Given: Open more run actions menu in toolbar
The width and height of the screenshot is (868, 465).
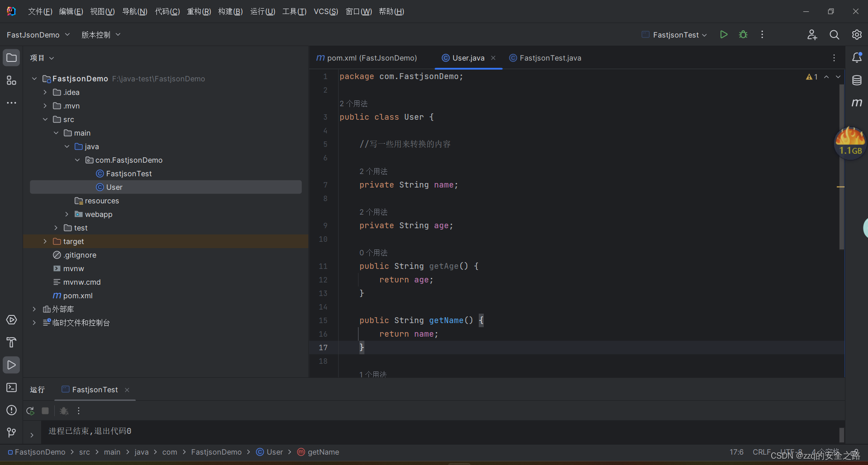Looking at the screenshot, I should (762, 35).
